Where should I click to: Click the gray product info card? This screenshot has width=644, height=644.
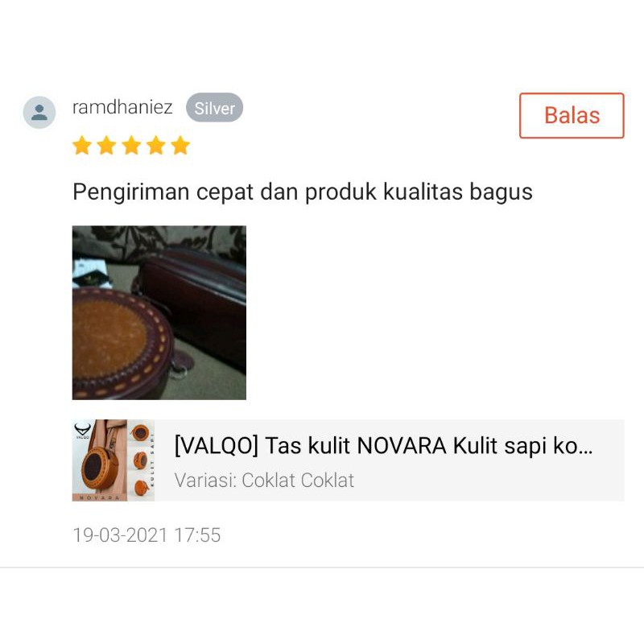click(349, 460)
